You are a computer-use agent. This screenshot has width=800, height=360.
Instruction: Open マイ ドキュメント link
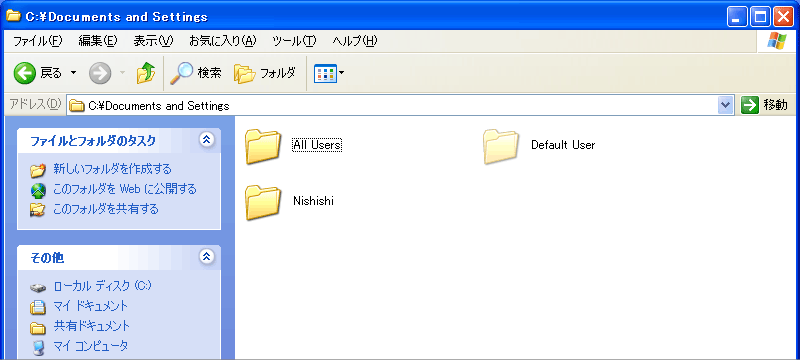tap(90, 306)
